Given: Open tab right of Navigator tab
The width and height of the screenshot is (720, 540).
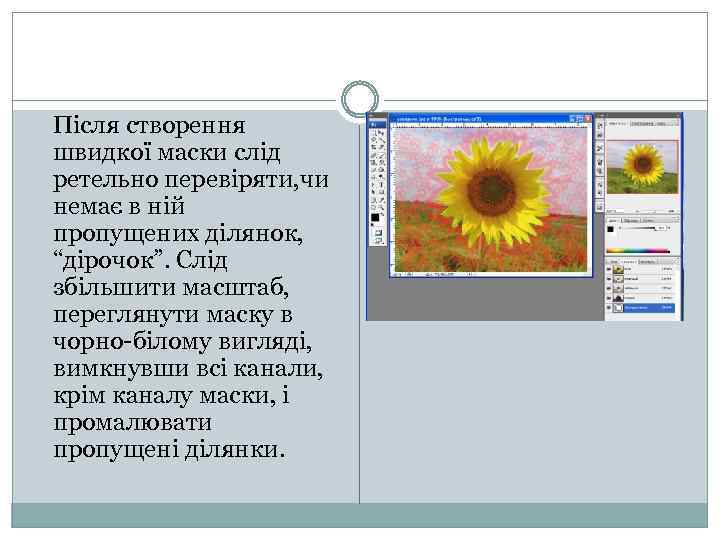Looking at the screenshot, I should pyautogui.click(x=642, y=124).
